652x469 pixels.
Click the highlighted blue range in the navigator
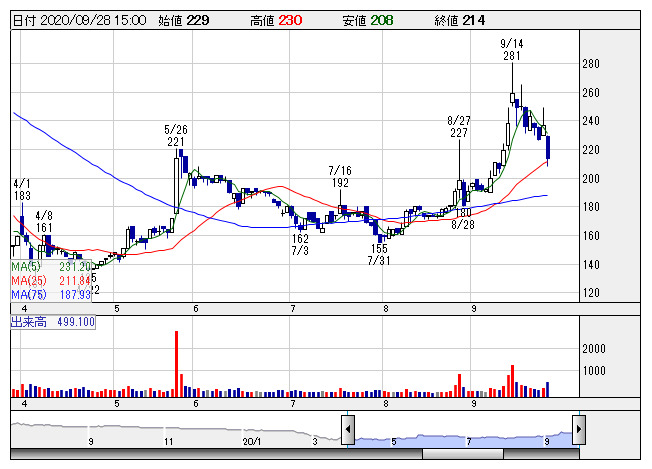[x=460, y=438]
